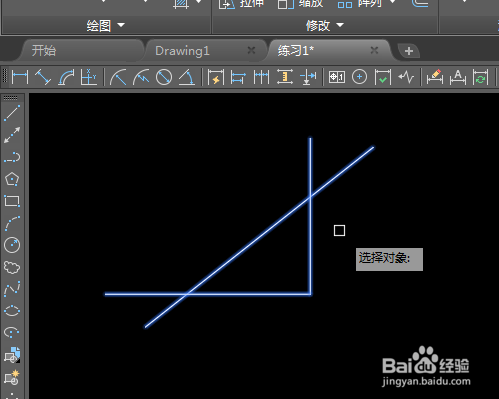Select the Construction Line tool
Viewport: 499px width, 399px height.
[12, 135]
